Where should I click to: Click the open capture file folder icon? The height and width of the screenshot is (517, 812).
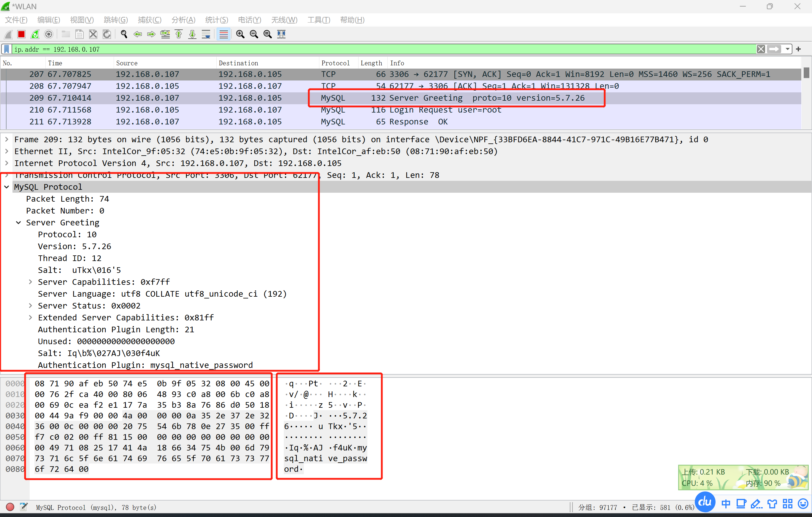coord(66,34)
